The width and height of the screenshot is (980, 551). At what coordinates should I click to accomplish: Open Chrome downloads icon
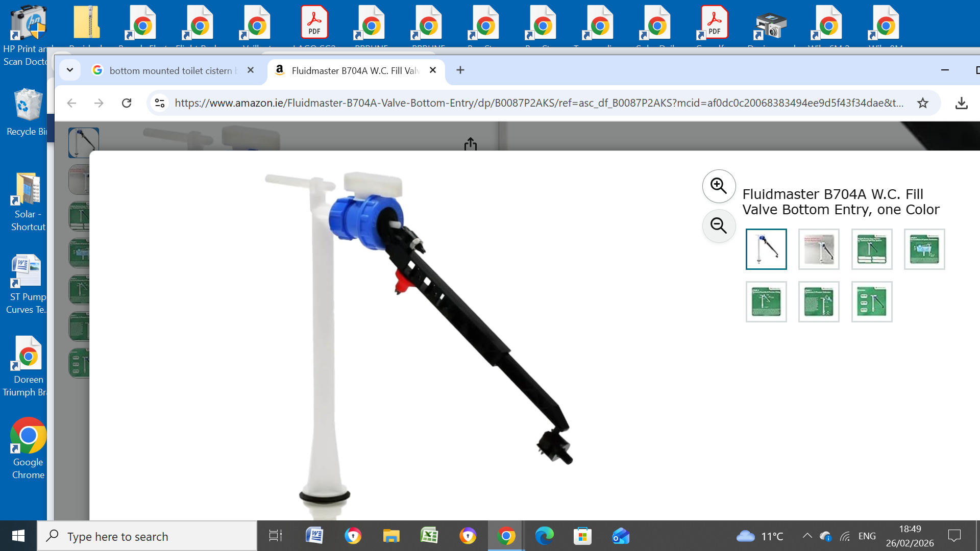(961, 103)
